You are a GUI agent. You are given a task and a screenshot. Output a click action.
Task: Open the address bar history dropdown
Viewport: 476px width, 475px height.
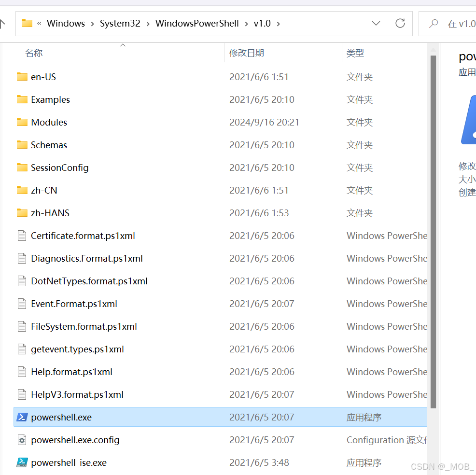click(x=376, y=23)
